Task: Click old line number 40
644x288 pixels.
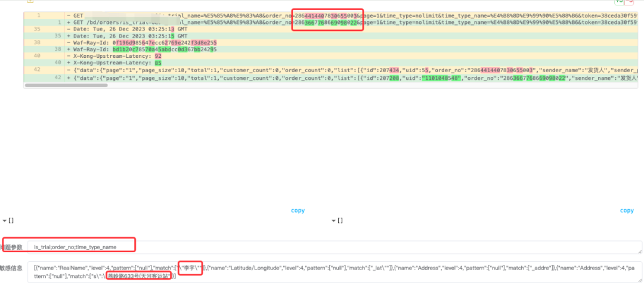Action: (37, 56)
